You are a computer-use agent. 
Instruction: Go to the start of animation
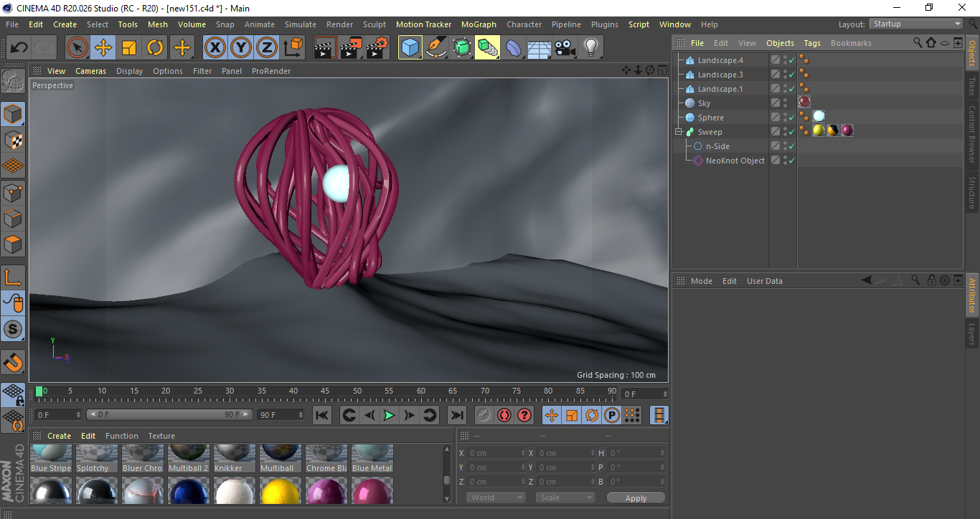(x=322, y=415)
